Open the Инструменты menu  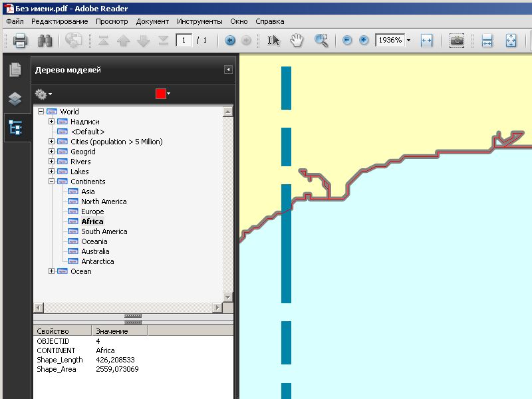pyautogui.click(x=199, y=21)
